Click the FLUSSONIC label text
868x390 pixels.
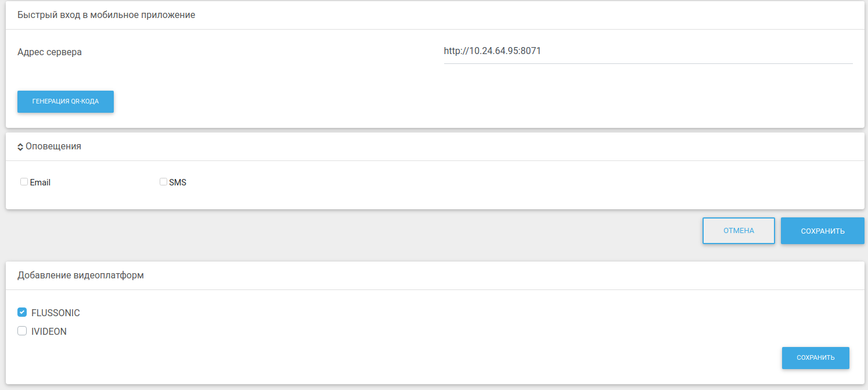tap(56, 313)
